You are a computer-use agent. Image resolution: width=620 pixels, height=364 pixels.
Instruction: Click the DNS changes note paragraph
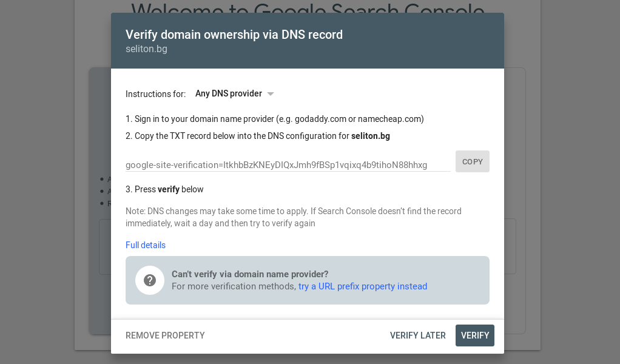coord(294,217)
